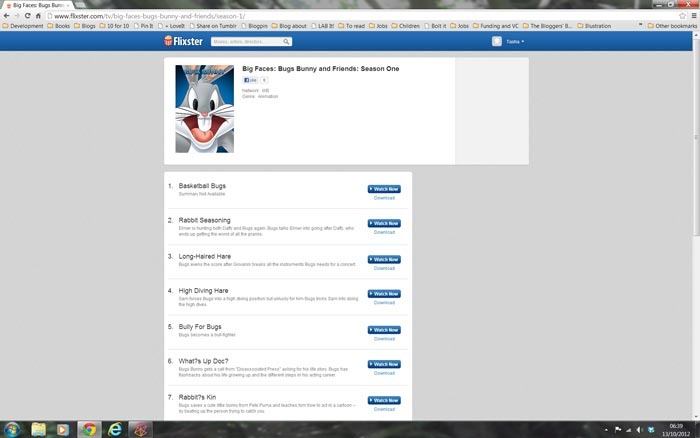700x438 pixels.
Task: Click Watch Now for High Diving Hare
Action: click(384, 294)
